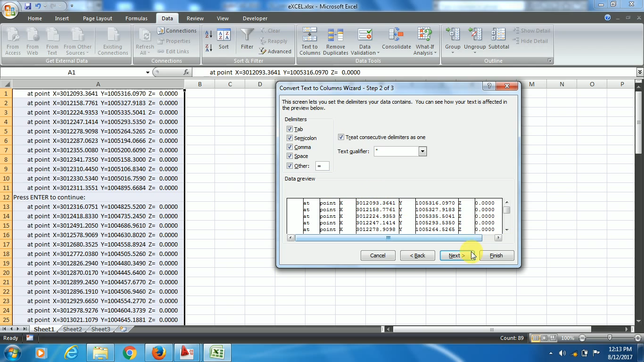Viewport: 644px width, 362px height.
Task: Click the Advanced filter icon
Action: pos(275,52)
